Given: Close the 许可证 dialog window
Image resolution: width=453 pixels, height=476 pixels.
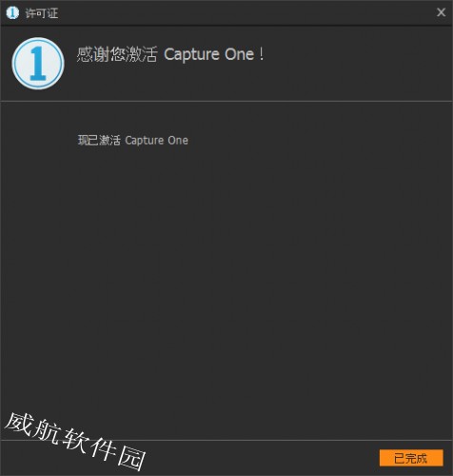Looking at the screenshot, I should click(441, 12).
